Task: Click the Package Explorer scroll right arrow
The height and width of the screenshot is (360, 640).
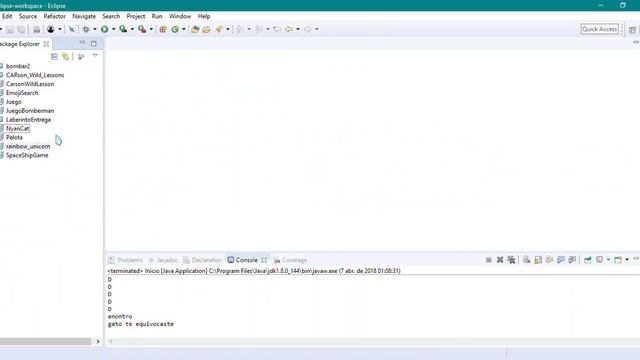Action: (98, 341)
